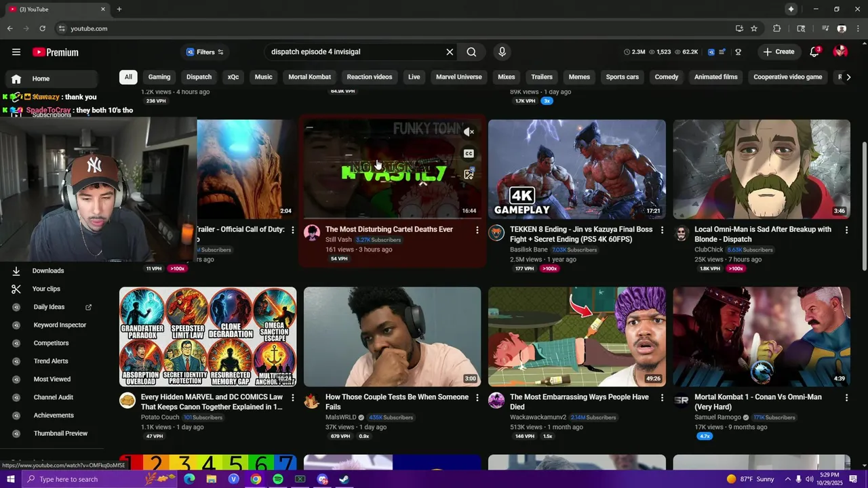Viewport: 868px width, 488px height.
Task: Open the notifications bell
Action: pos(815,52)
